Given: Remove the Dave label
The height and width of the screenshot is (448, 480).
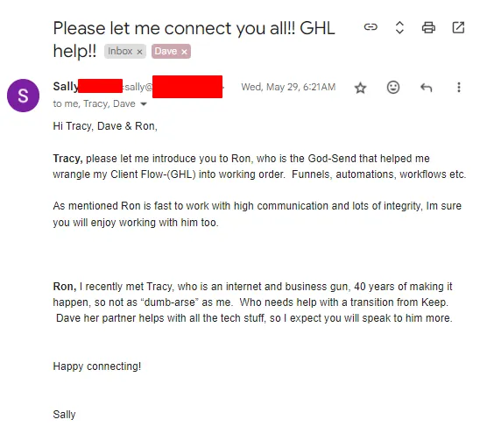Looking at the screenshot, I should point(184,52).
